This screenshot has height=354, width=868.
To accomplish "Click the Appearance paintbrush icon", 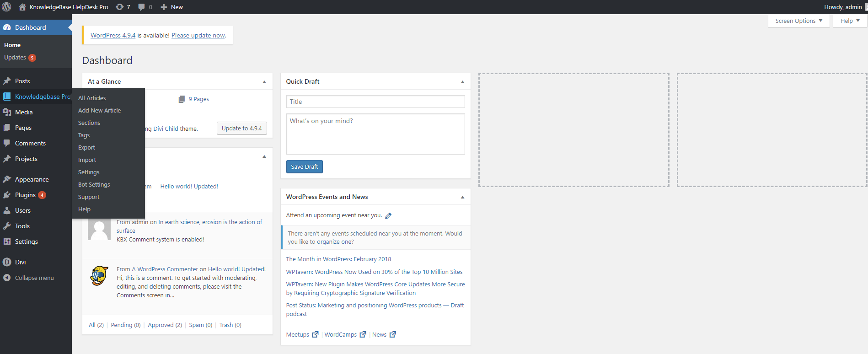I will [7, 179].
